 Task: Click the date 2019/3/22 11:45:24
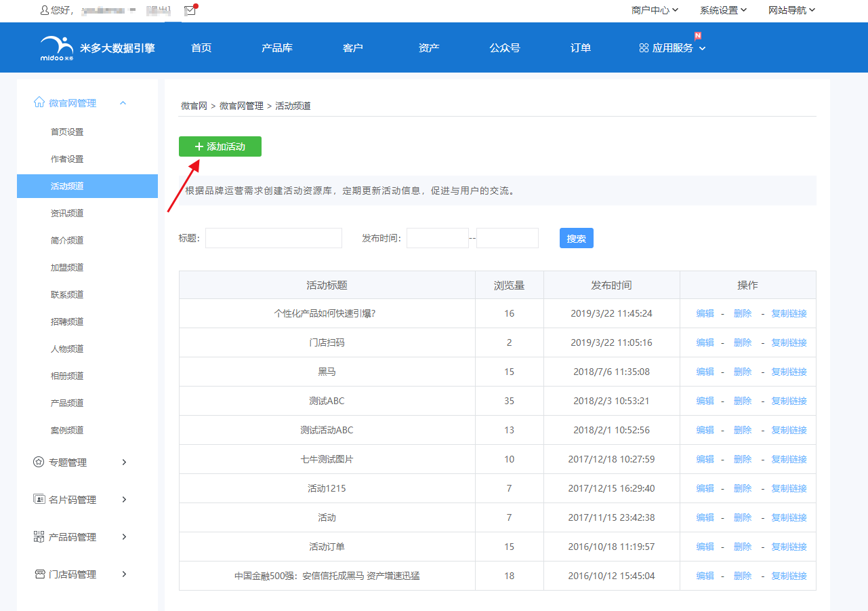click(x=612, y=313)
